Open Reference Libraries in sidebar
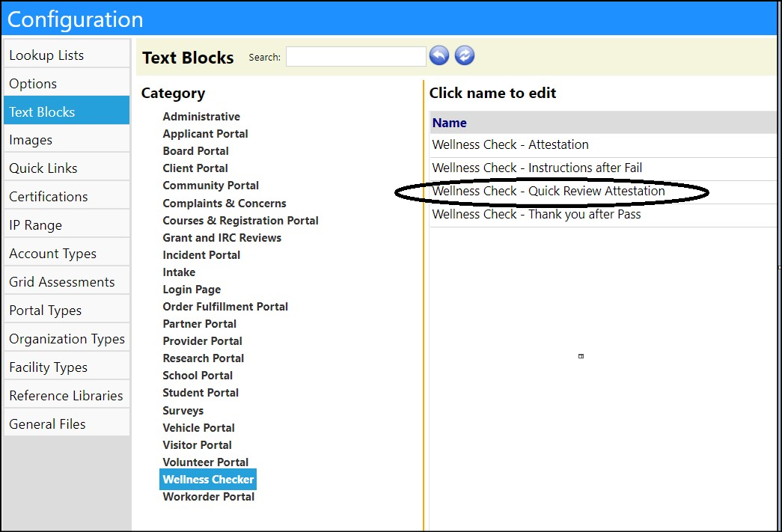This screenshot has width=782, height=532. coord(67,395)
